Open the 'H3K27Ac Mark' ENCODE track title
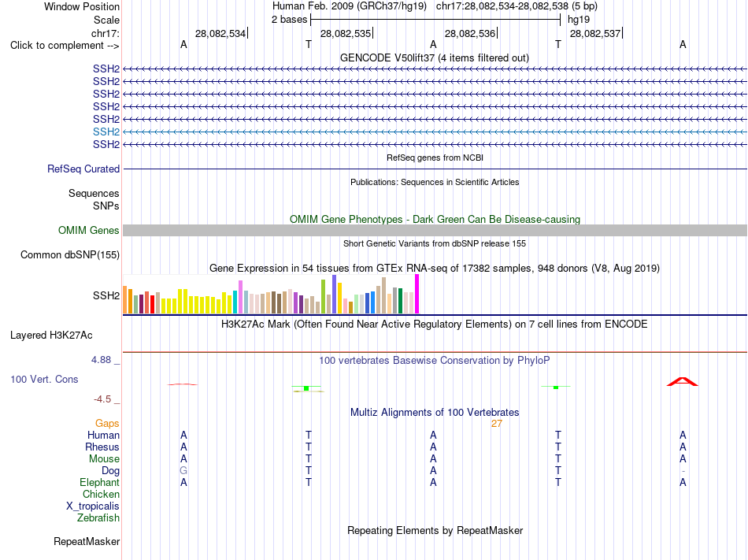The height and width of the screenshot is (560, 748). click(435, 325)
